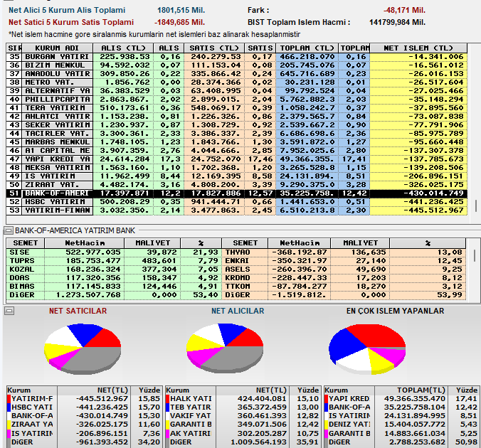This screenshot has height=448, width=481.
Task: Select the IS YATIRIM row in table
Action: click(236, 176)
